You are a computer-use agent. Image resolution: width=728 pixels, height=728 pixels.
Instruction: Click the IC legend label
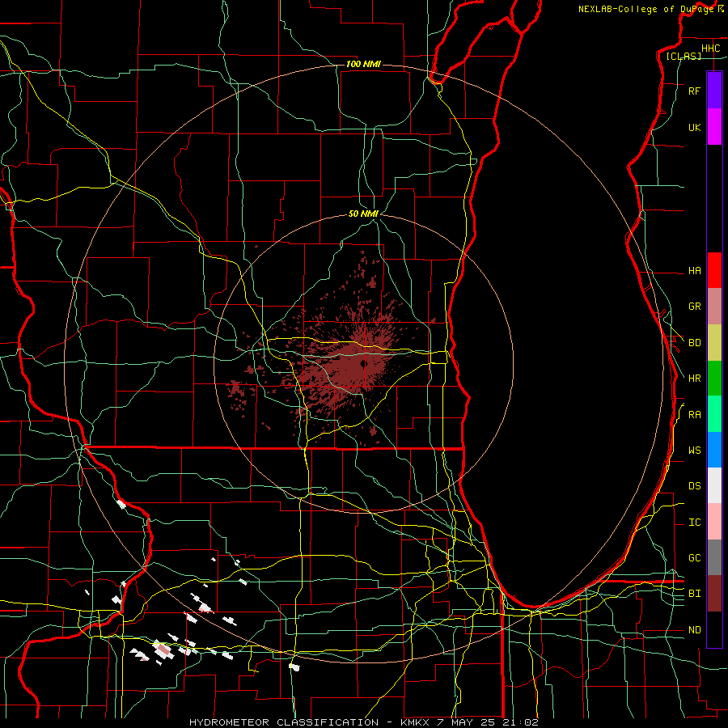click(x=694, y=523)
